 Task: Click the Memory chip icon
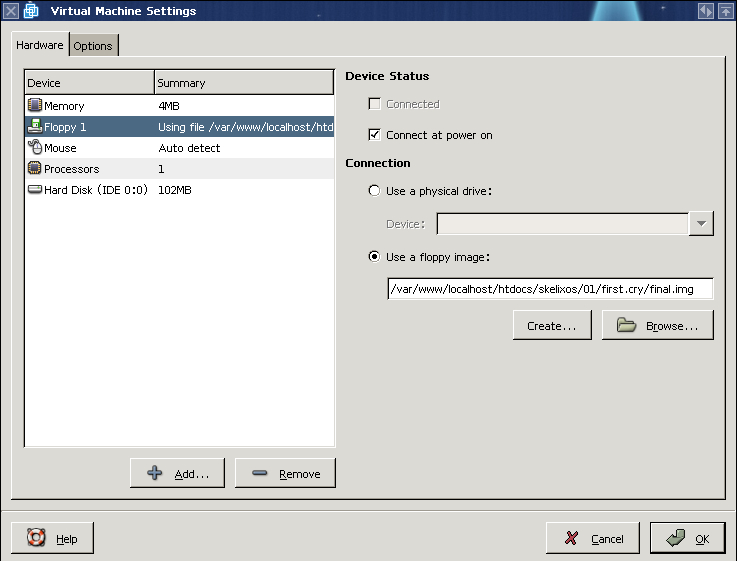[35, 105]
